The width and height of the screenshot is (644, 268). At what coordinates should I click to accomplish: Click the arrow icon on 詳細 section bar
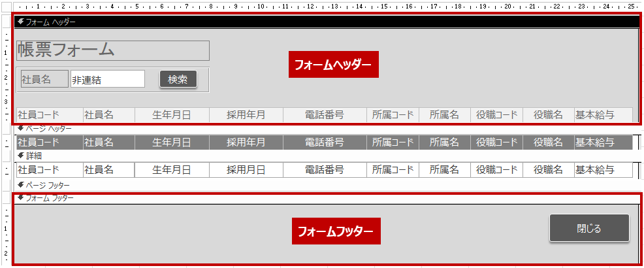click(x=21, y=156)
